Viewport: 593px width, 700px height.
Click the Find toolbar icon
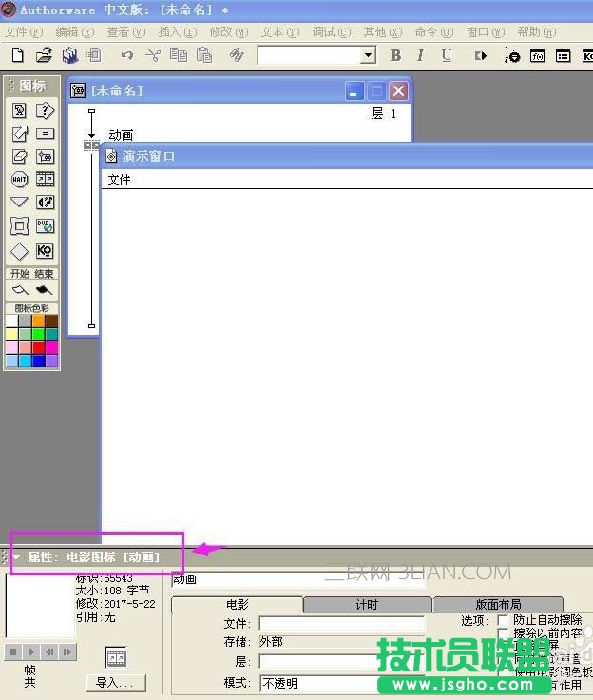coord(237,55)
